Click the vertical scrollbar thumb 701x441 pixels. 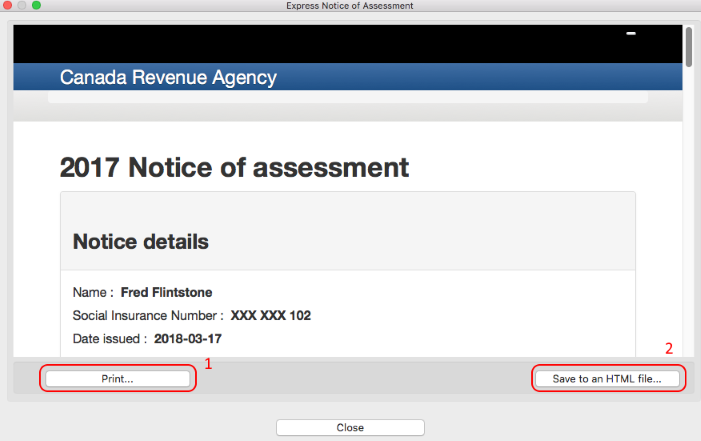point(689,47)
